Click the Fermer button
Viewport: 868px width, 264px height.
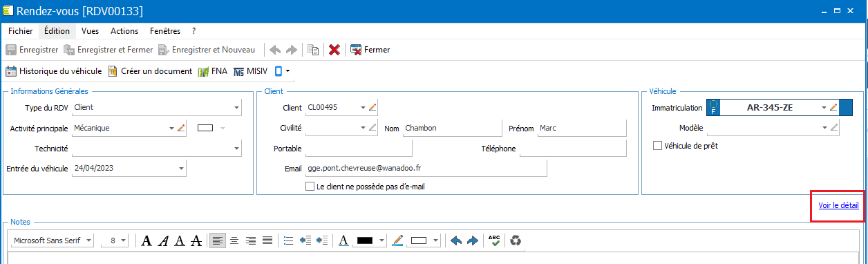[x=370, y=50]
